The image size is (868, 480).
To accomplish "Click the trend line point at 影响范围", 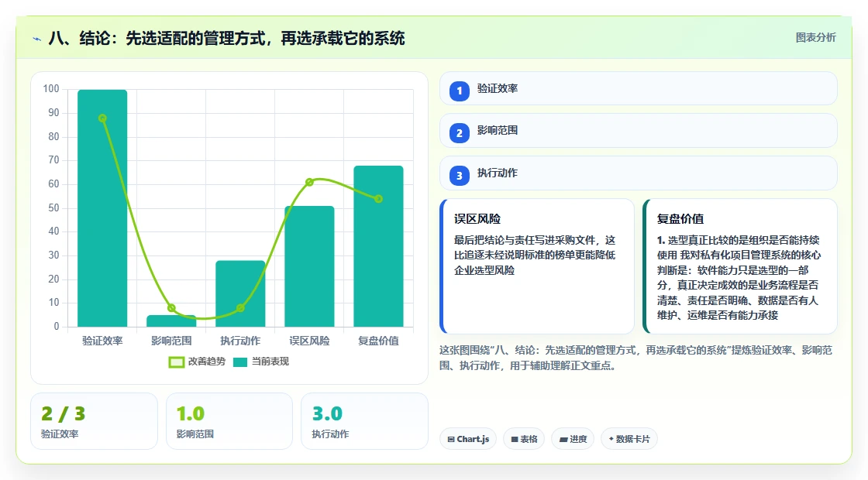I will 171,308.
